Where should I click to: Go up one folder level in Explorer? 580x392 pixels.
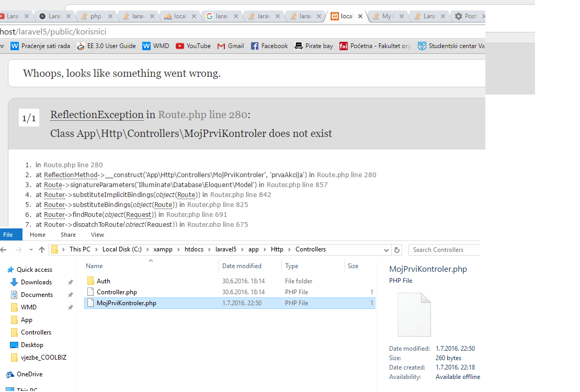point(42,250)
